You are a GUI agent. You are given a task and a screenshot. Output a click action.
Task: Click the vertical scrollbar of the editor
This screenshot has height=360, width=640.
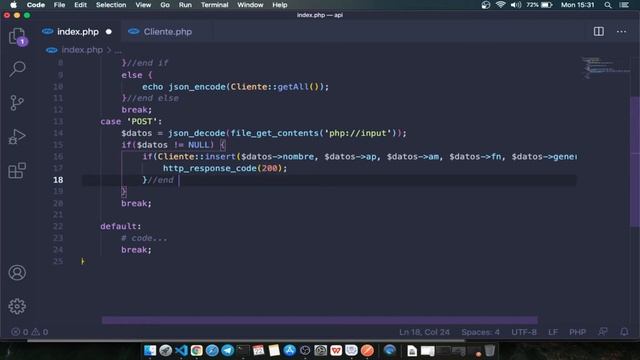635,161
